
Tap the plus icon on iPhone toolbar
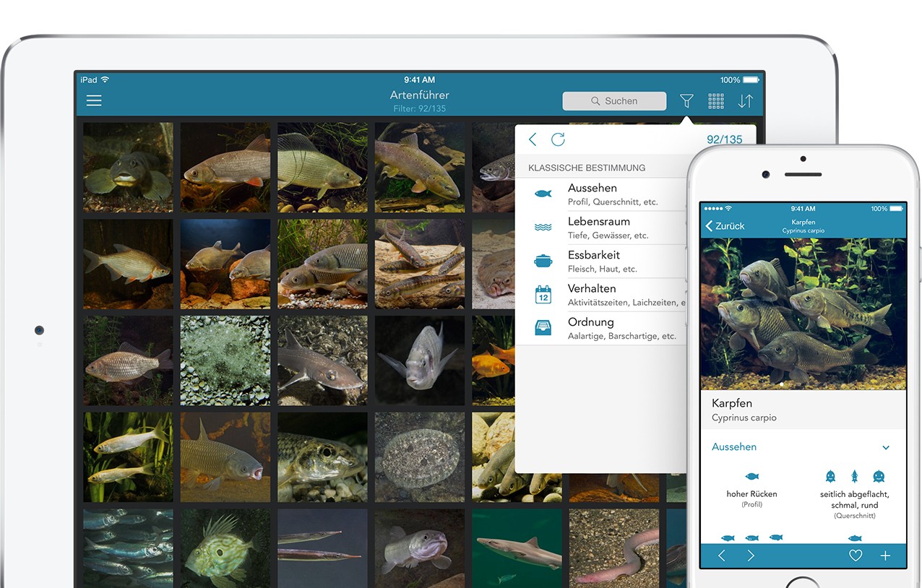pos(885,555)
